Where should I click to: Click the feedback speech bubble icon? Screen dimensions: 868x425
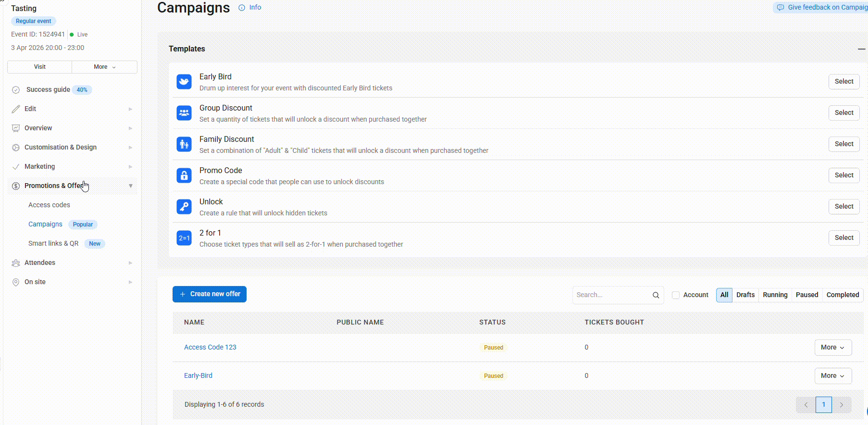(781, 8)
